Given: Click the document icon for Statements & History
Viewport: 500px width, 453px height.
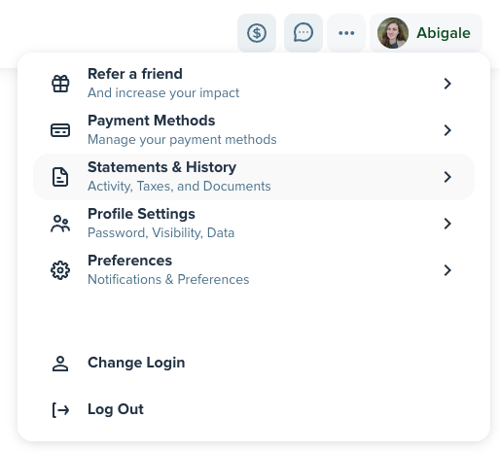Looking at the screenshot, I should point(60,177).
